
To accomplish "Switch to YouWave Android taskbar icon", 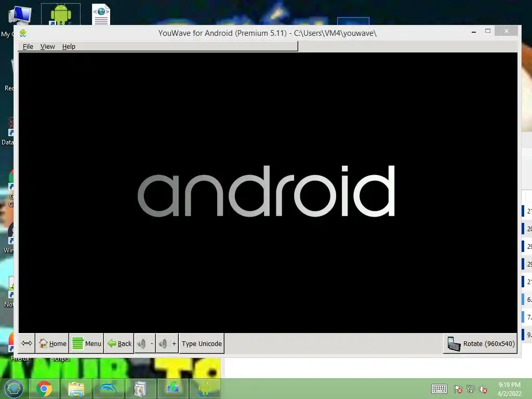I will tap(205, 389).
